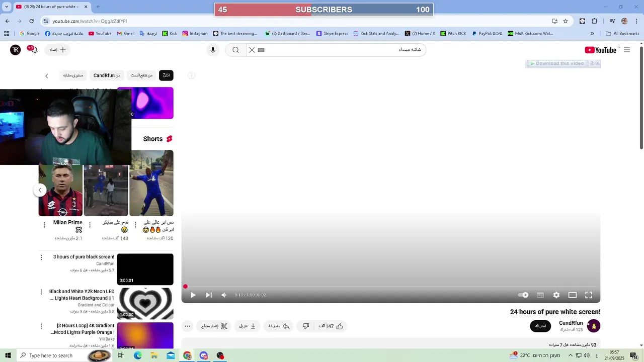
Task: Subscribe to CandRfun channel
Action: coord(540,326)
